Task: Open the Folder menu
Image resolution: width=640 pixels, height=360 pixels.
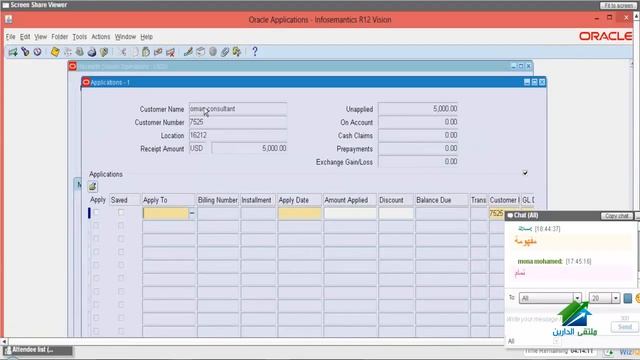Action: (60, 37)
